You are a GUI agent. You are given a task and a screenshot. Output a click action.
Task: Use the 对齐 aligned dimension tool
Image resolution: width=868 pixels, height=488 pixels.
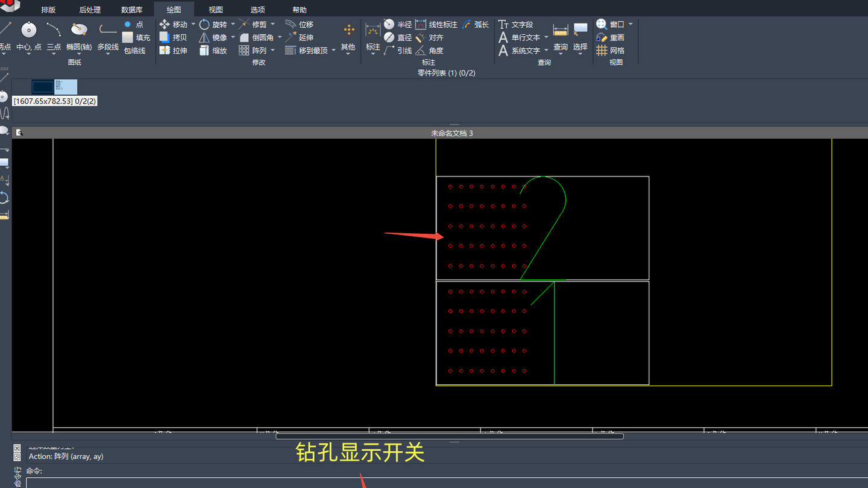[x=430, y=37]
